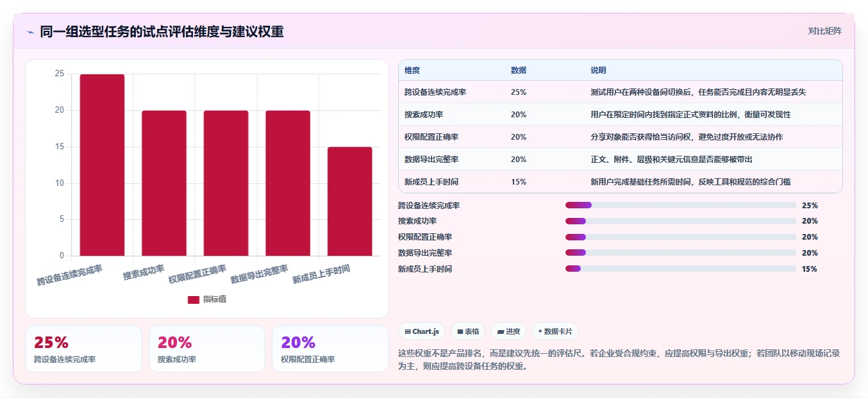Viewport: 868px width, 398px height.
Task: Click the 20% 权限配置正确率 stat card
Action: point(330,349)
